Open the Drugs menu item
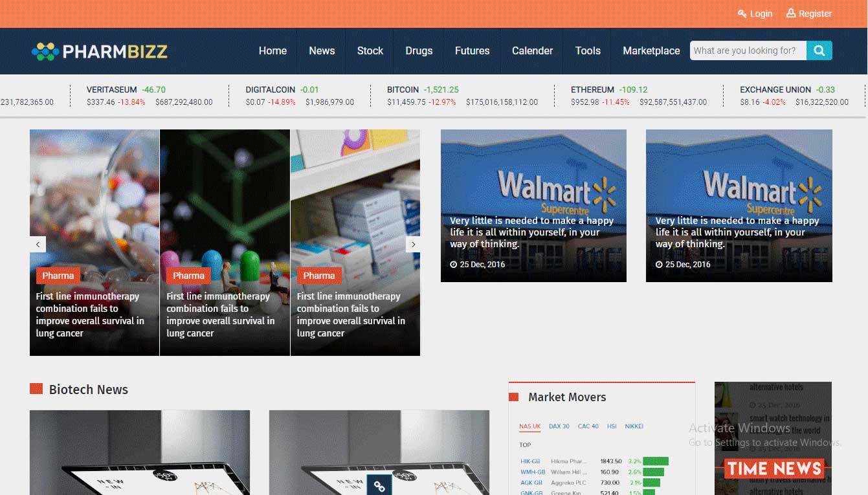Viewport: 868px width, 495px height. [x=419, y=51]
